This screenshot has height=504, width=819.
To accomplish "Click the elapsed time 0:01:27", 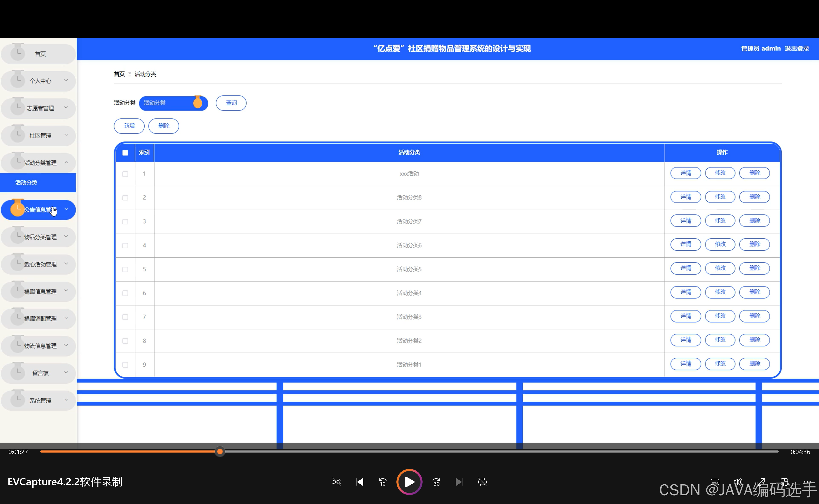I will point(18,452).
